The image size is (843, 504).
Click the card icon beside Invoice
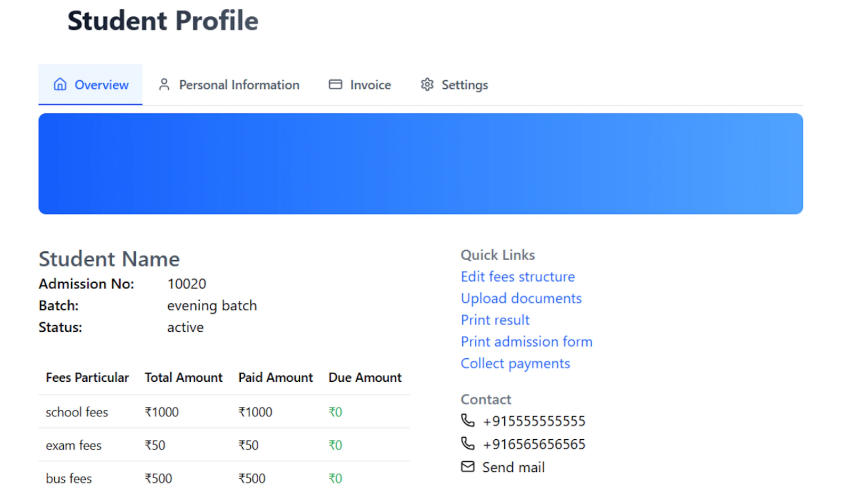point(335,84)
